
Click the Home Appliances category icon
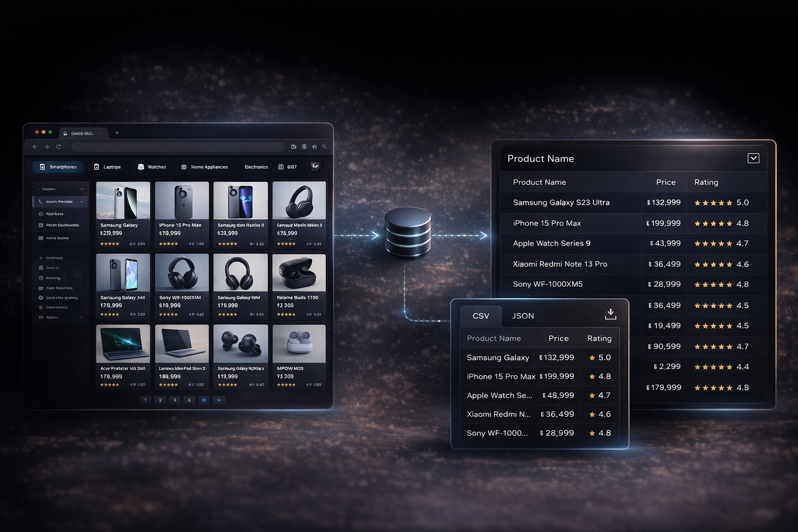coord(184,167)
